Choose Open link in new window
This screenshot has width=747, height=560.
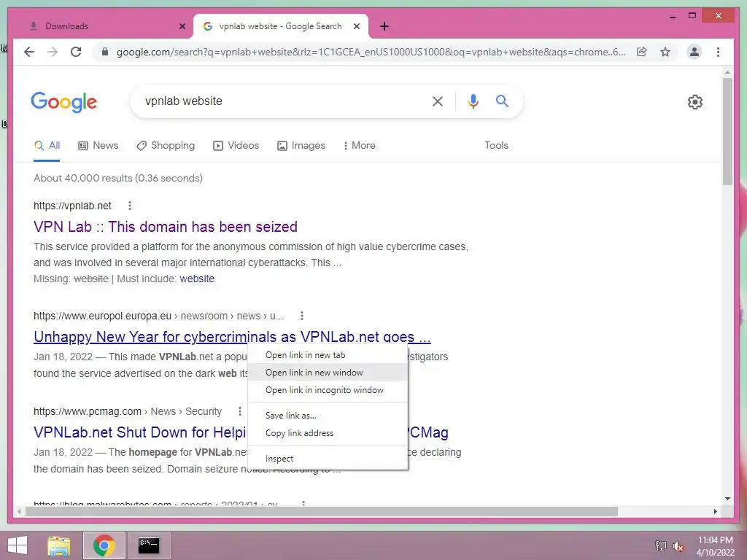pos(328,373)
